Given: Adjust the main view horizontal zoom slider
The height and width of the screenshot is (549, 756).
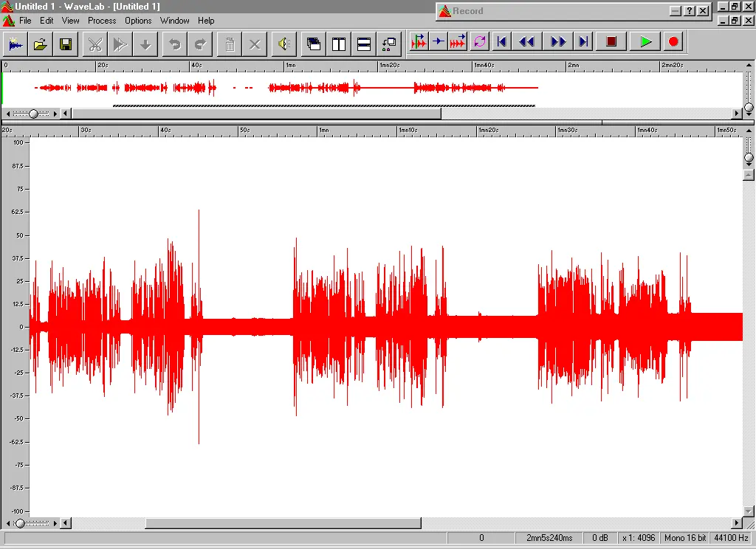Looking at the screenshot, I should click(20, 523).
